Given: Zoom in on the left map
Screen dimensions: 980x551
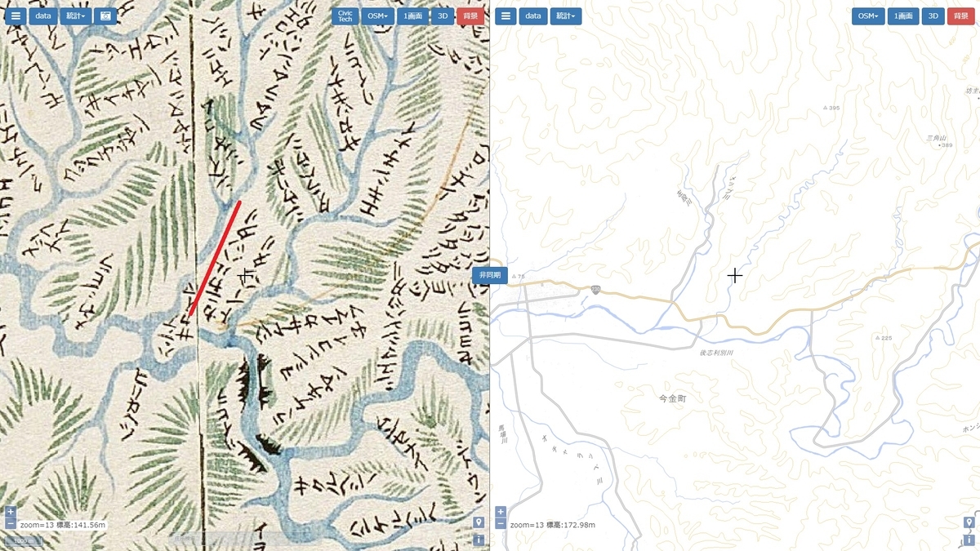Looking at the screenshot, I should click(x=10, y=512).
